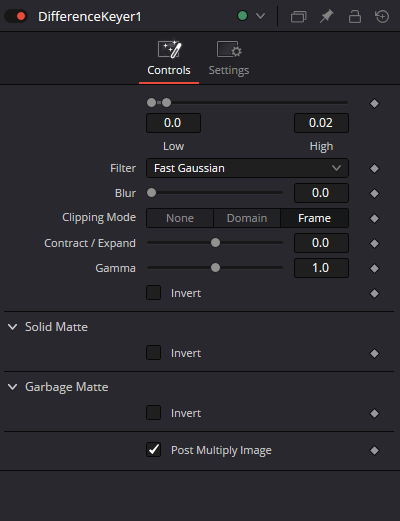
Task: Add keyframe for Invert below Gamma
Action: [374, 294]
